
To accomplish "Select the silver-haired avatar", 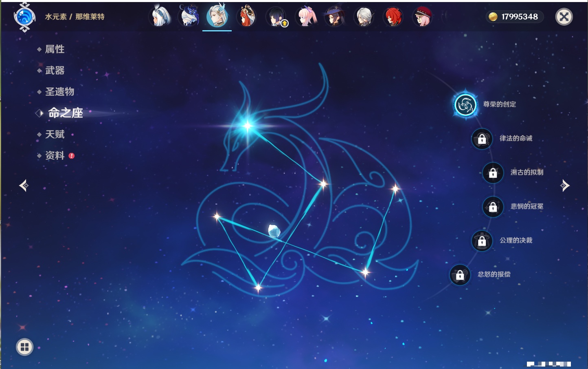I will coord(364,17).
